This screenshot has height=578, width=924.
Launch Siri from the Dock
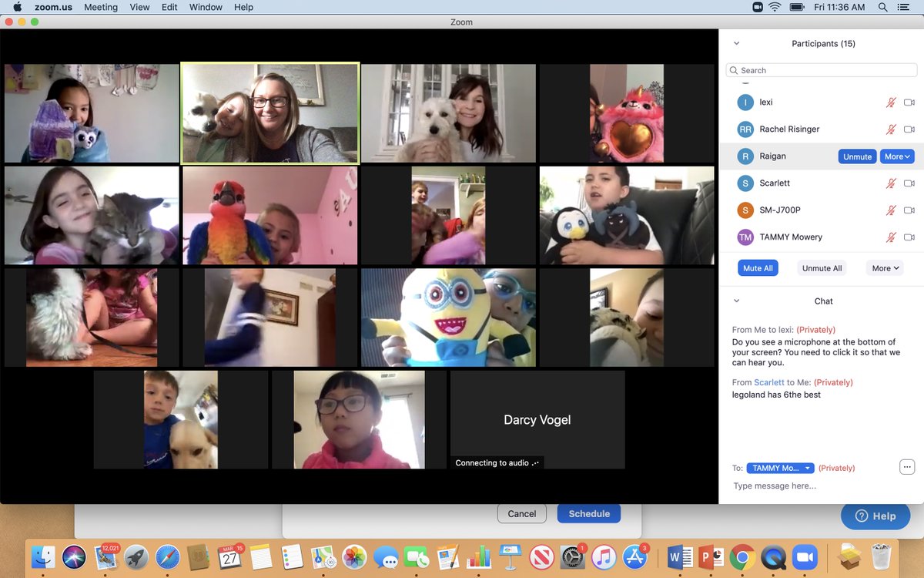(74, 556)
